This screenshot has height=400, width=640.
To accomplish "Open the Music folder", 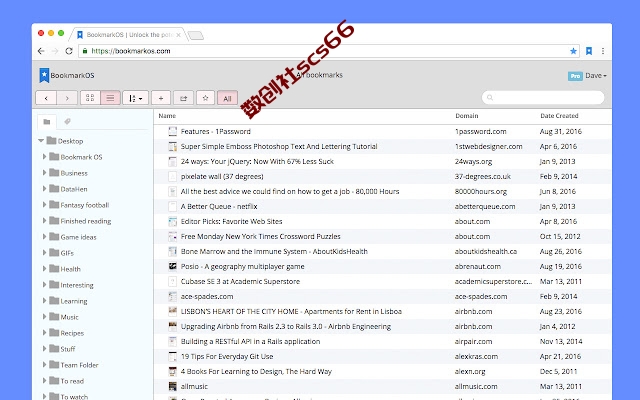I will 64,317.
